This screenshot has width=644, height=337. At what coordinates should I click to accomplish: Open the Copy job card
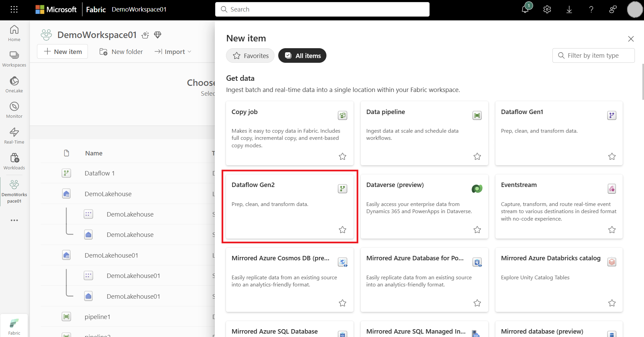coord(289,133)
